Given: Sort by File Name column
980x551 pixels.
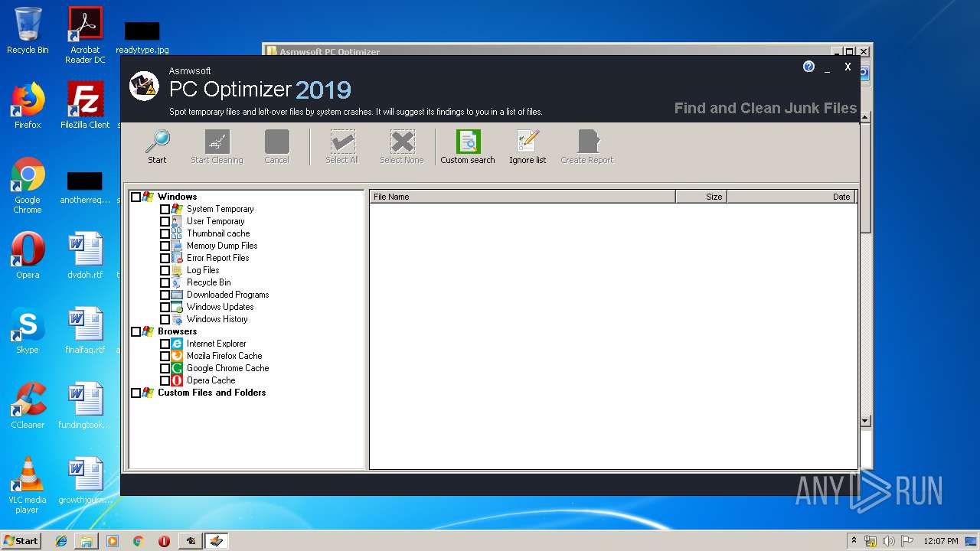Looking at the screenshot, I should 522,197.
